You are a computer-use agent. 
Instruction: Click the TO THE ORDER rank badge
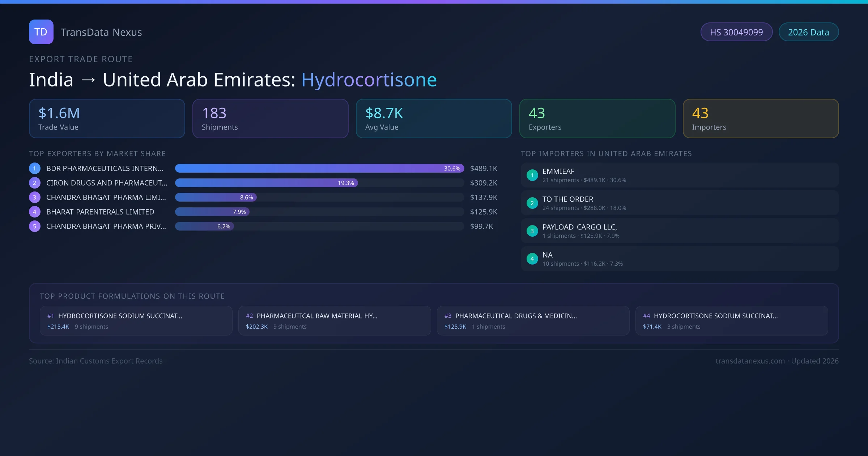point(532,203)
